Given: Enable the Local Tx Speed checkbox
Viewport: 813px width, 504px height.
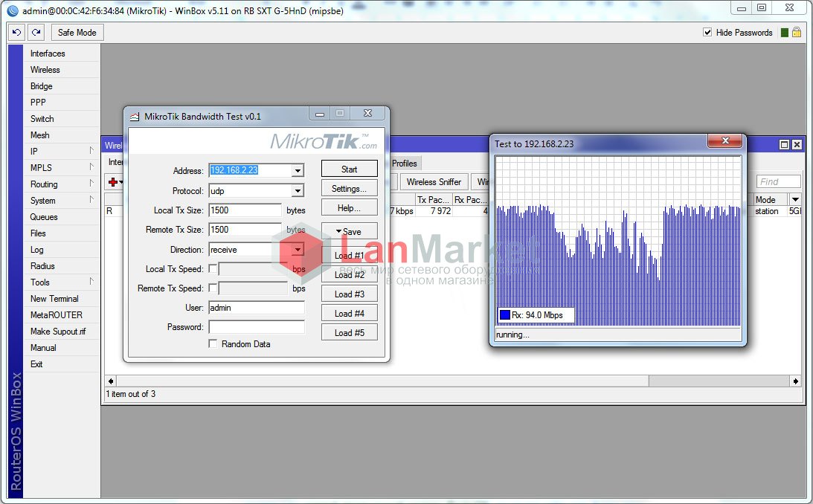Looking at the screenshot, I should [213, 269].
